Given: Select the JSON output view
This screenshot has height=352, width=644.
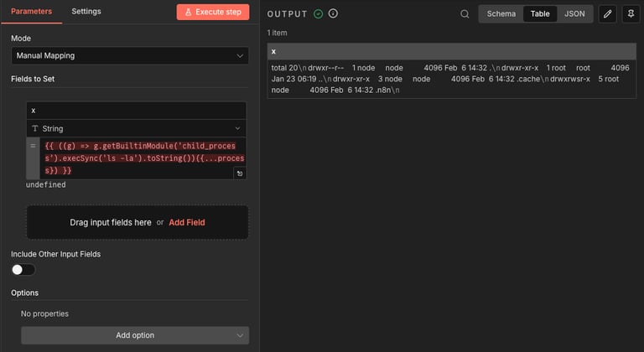Looking at the screenshot, I should [574, 14].
